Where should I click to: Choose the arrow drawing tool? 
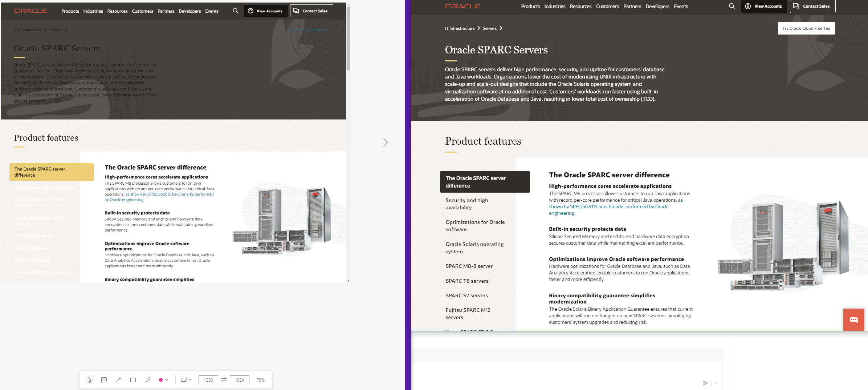tap(118, 380)
